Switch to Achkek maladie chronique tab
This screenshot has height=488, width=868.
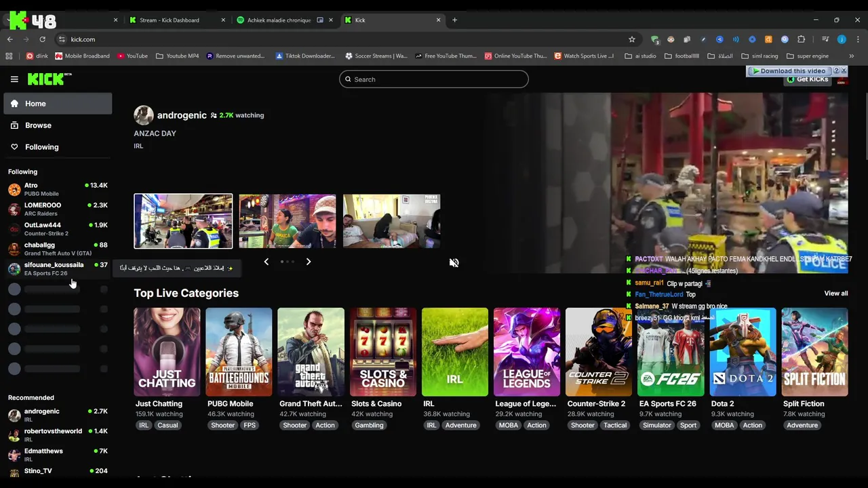coord(283,20)
